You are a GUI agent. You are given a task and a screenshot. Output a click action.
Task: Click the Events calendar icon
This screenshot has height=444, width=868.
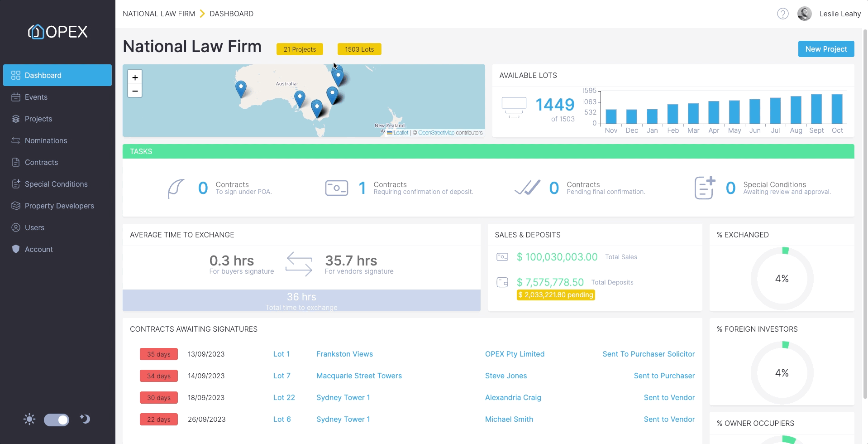16,97
